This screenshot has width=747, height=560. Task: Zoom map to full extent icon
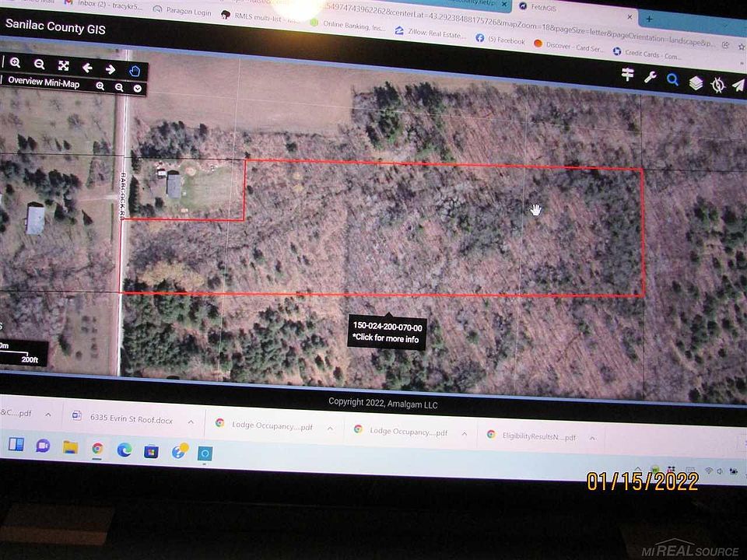[x=63, y=65]
